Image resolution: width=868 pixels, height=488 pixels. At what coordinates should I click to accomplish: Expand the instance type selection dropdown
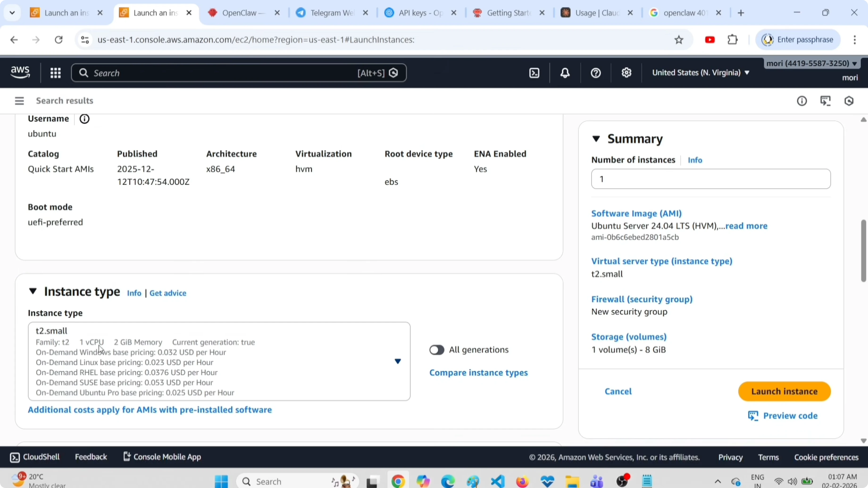pyautogui.click(x=398, y=361)
